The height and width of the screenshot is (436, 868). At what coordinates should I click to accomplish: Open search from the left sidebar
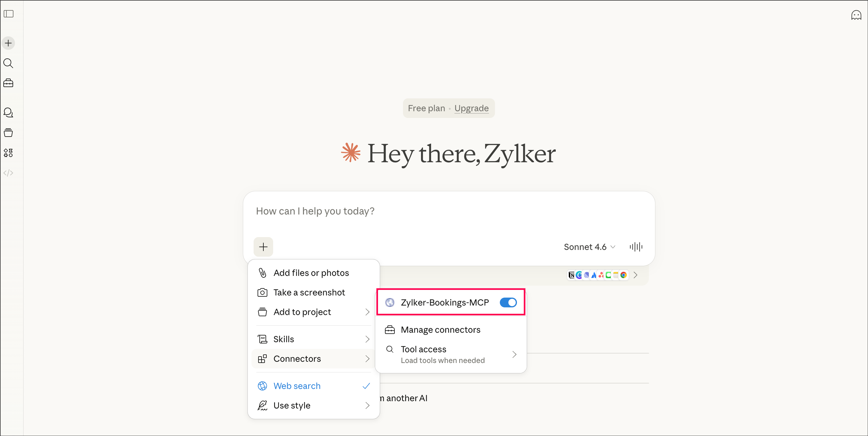tap(9, 63)
